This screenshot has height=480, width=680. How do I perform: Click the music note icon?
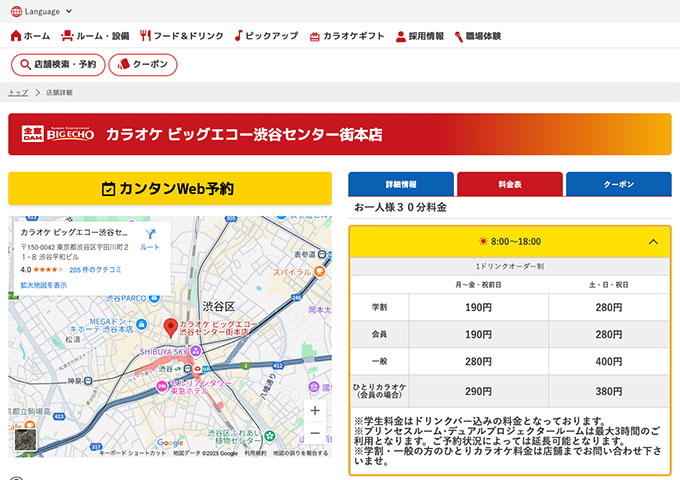(239, 36)
